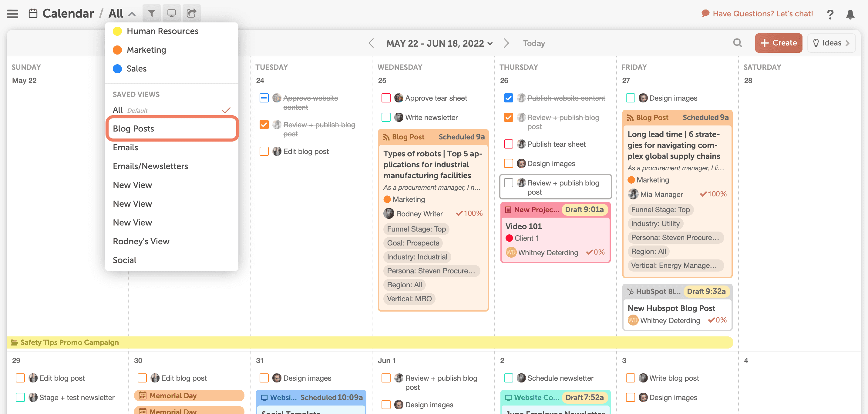The image size is (868, 414).
Task: Go to next date range arrow
Action: point(506,43)
